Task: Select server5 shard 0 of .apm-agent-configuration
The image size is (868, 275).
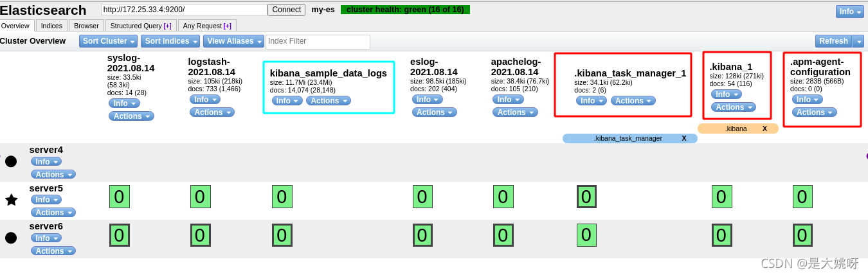Action: 802,197
